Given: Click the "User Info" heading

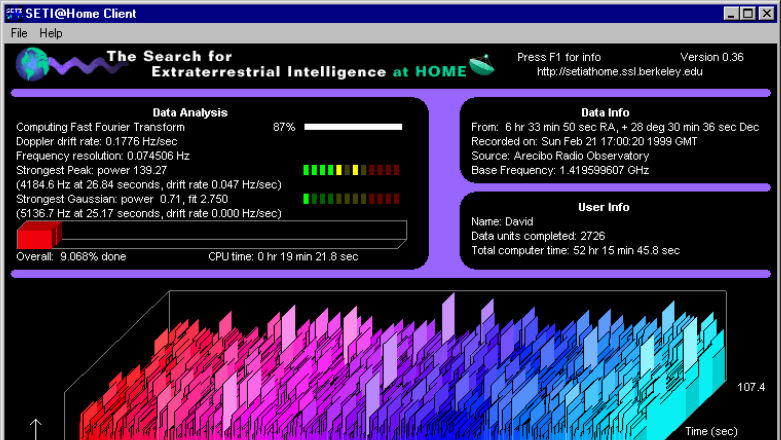Looking at the screenshot, I should pos(604,207).
